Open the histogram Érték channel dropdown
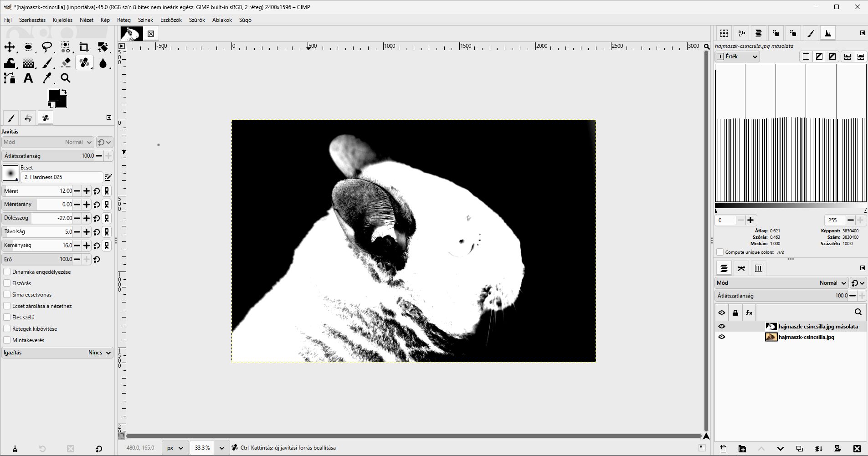Viewport: 868px width, 456px height. coord(737,56)
